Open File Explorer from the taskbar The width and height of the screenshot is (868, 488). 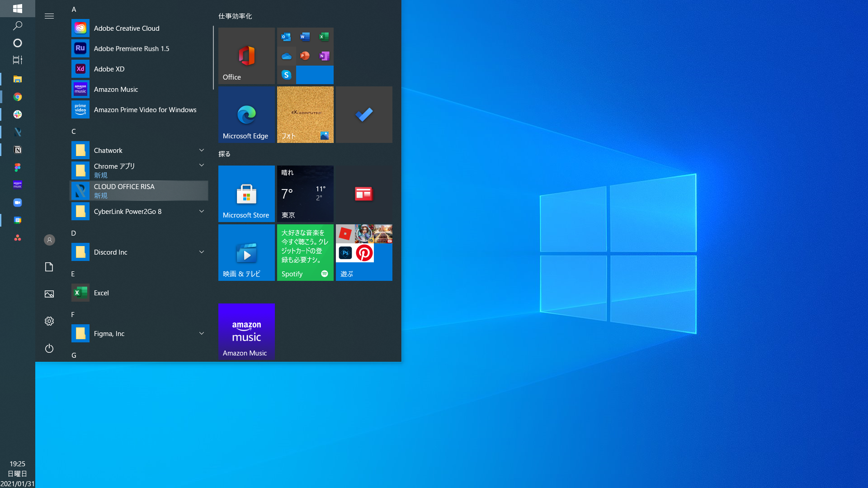(x=18, y=79)
